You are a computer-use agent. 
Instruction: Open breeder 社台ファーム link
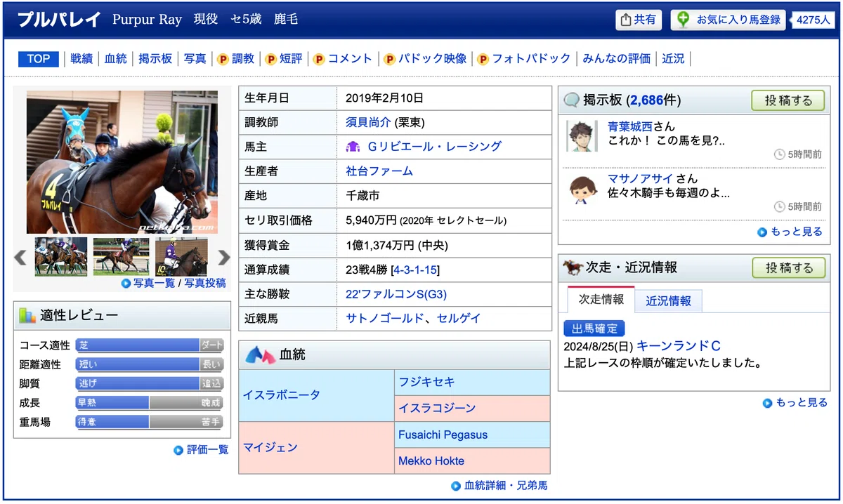379,171
